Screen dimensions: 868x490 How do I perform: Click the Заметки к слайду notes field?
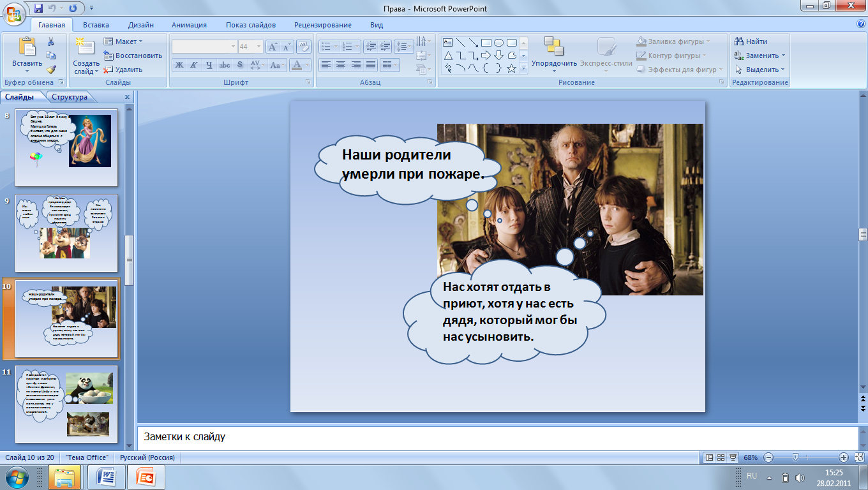[497, 438]
